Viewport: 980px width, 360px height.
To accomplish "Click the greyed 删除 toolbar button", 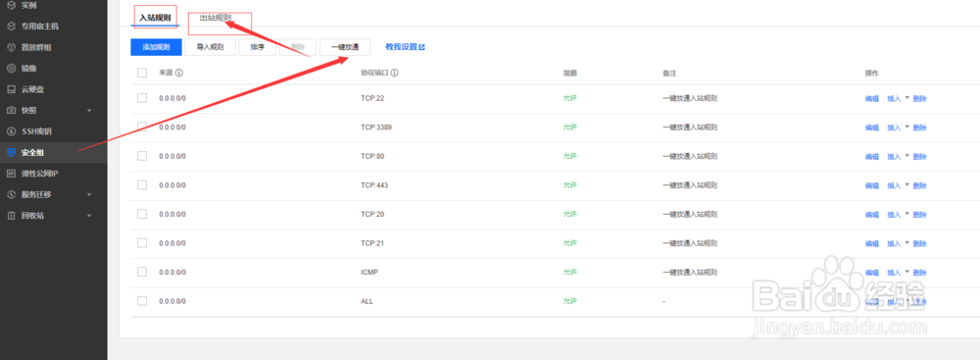I will tap(298, 47).
